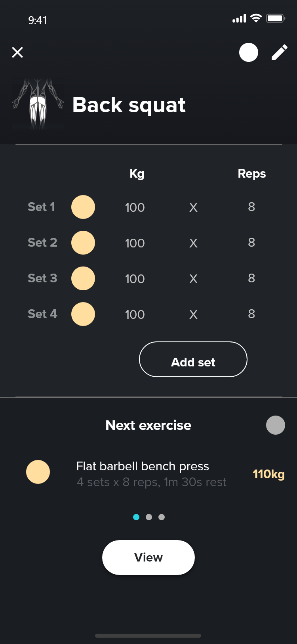297x644 pixels.
Task: Mark Set 3 as completed
Action: tap(83, 278)
